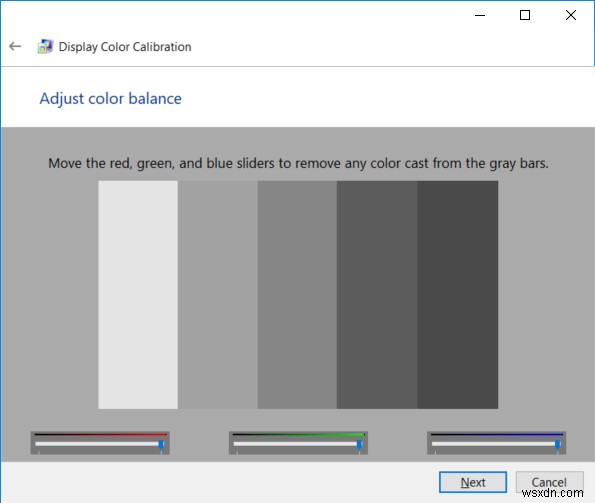Click the second-darkest gray bar

377,295
